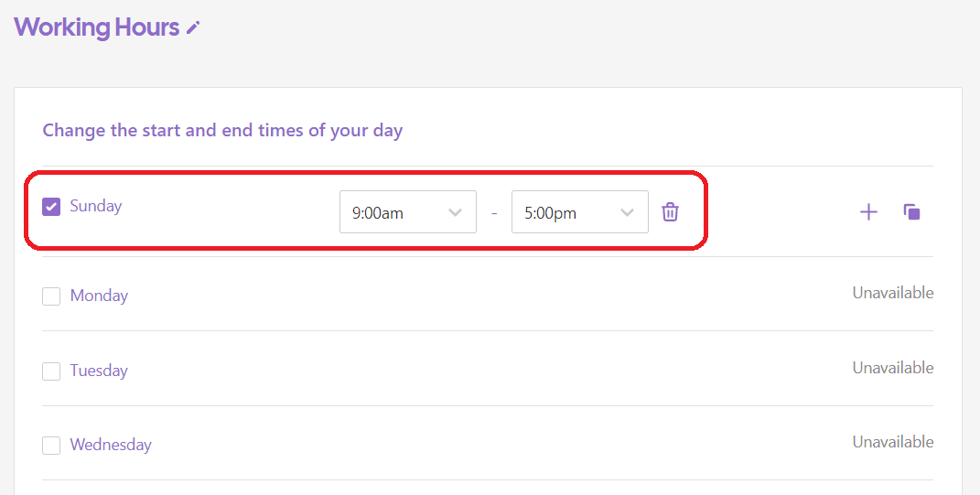
Task: Open the 9:00am start time dropdown
Action: point(407,212)
